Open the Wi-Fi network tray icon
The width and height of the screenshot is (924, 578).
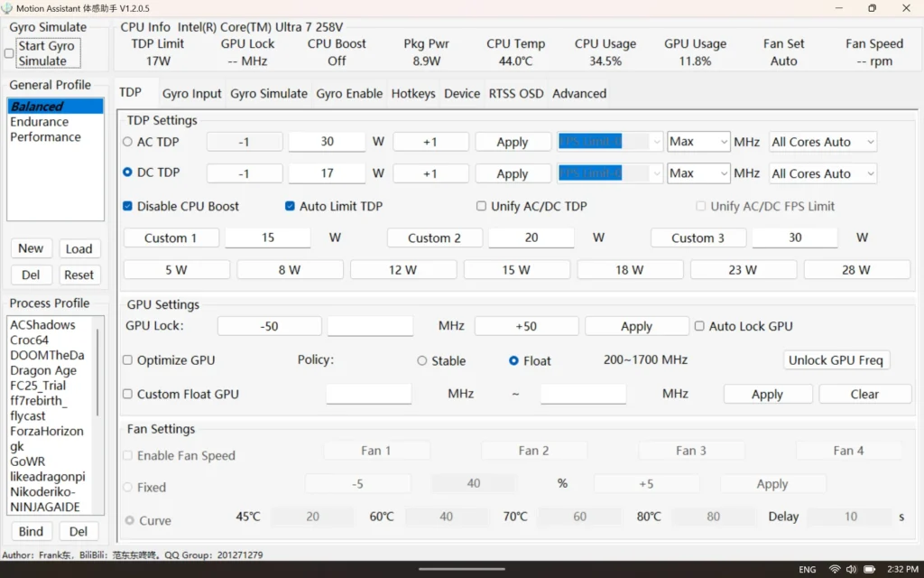click(835, 569)
